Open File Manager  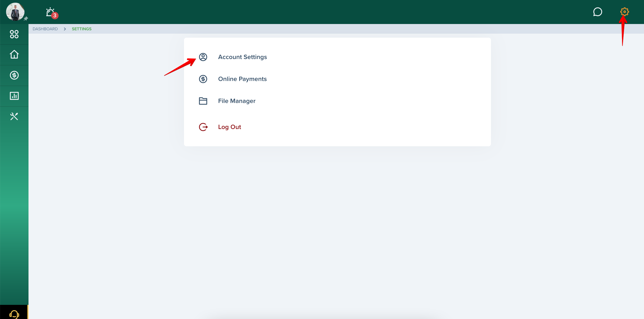coord(237,101)
